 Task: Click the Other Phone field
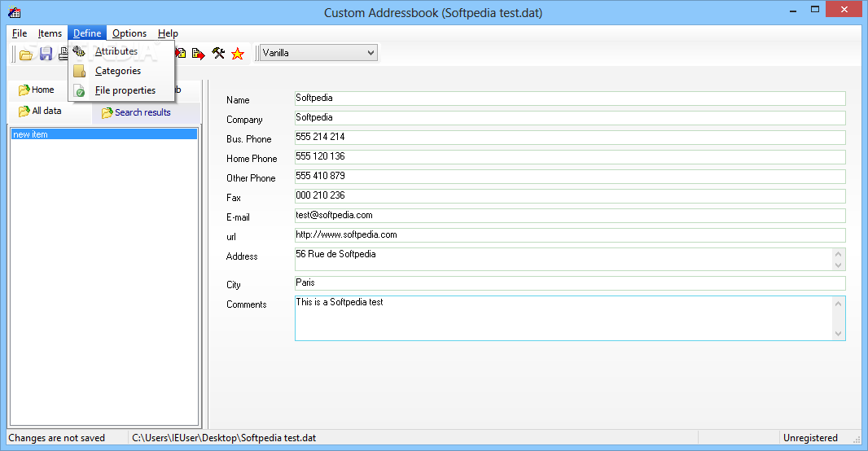(570, 176)
